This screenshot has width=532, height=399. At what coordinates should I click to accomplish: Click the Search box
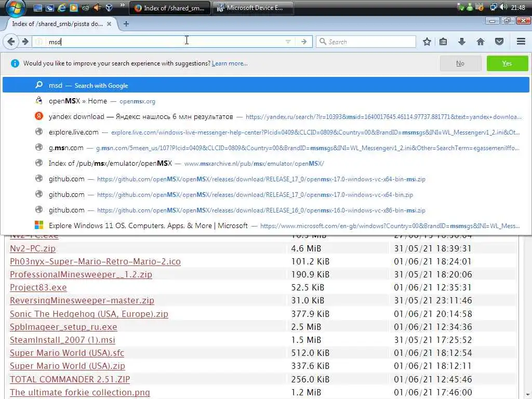pos(366,42)
